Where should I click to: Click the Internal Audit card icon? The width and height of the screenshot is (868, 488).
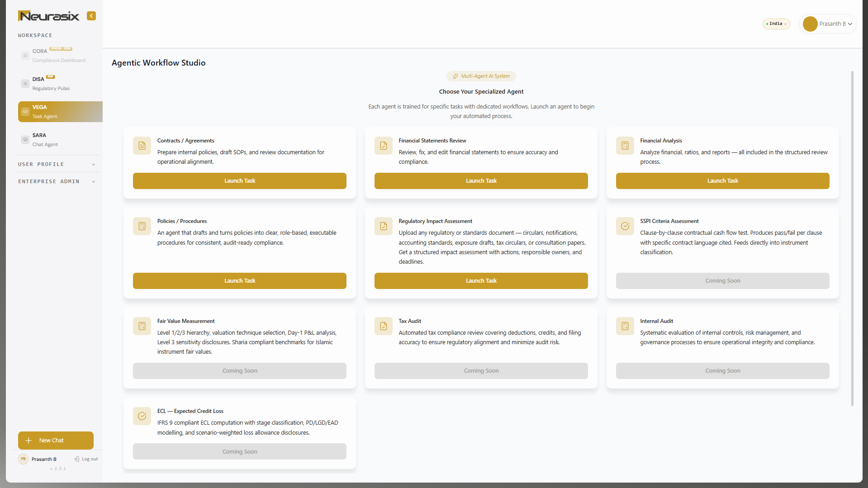pyautogui.click(x=625, y=326)
